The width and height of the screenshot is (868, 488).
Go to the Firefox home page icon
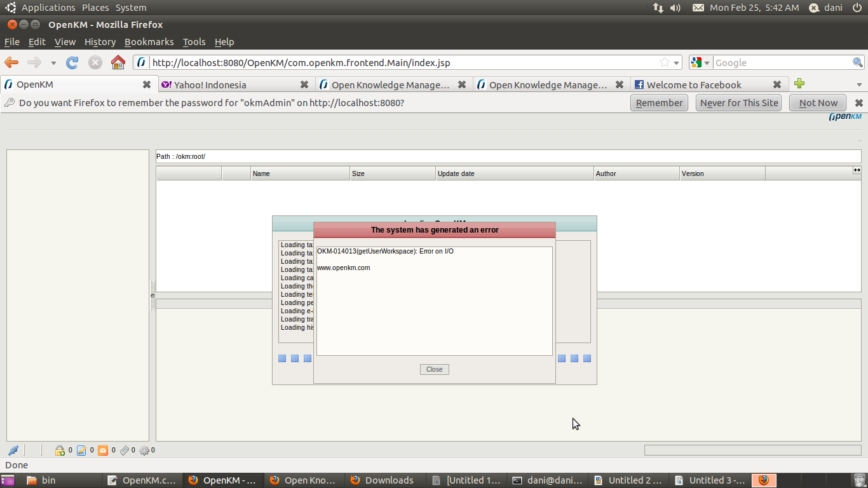(x=118, y=62)
